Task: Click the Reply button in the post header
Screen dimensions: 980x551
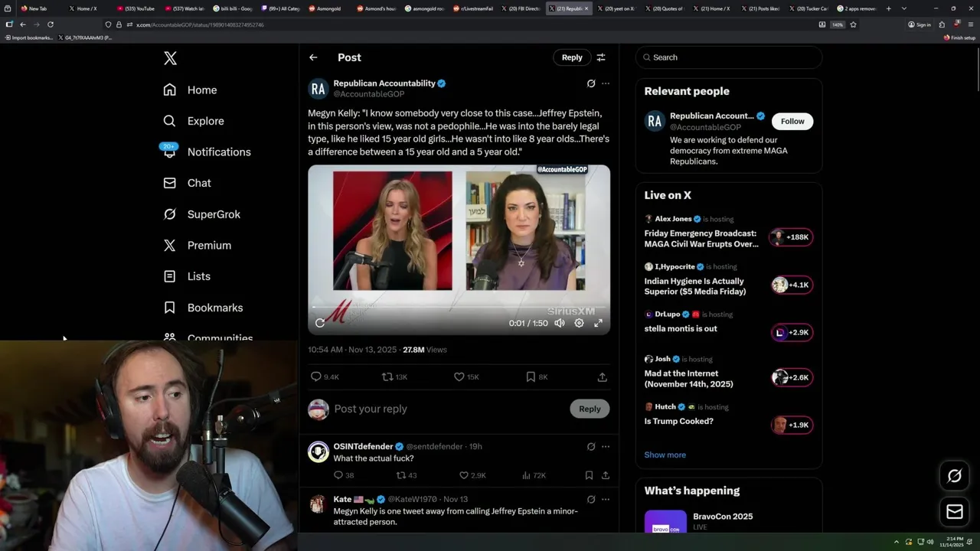Action: pos(572,57)
